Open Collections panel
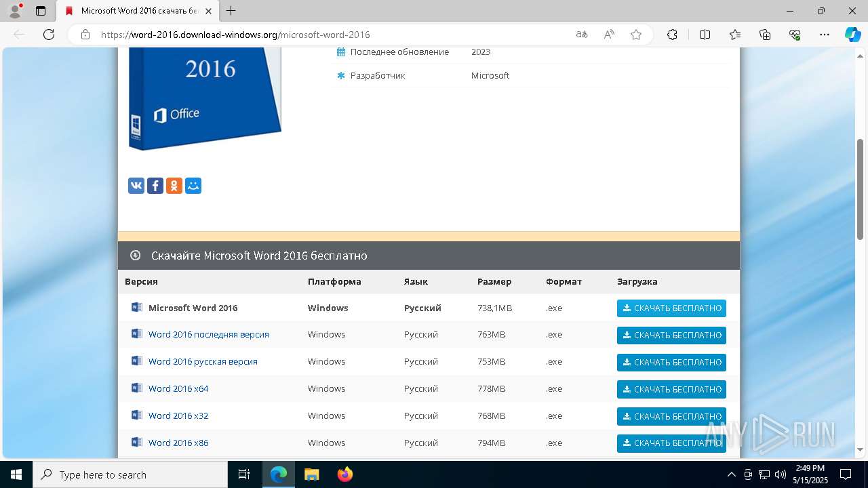 click(765, 35)
